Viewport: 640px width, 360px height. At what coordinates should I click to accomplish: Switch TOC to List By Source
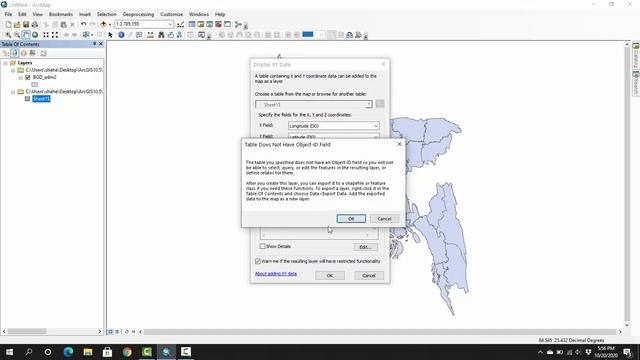[x=15, y=53]
